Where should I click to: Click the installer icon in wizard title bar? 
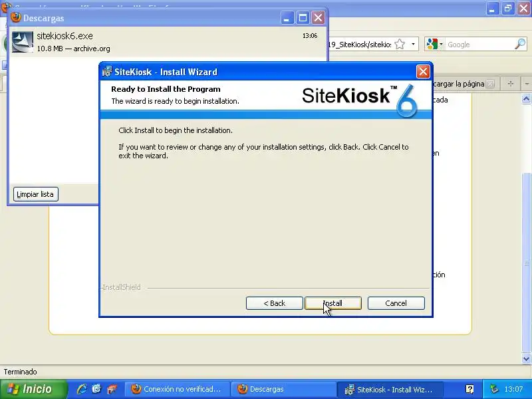[107, 72]
